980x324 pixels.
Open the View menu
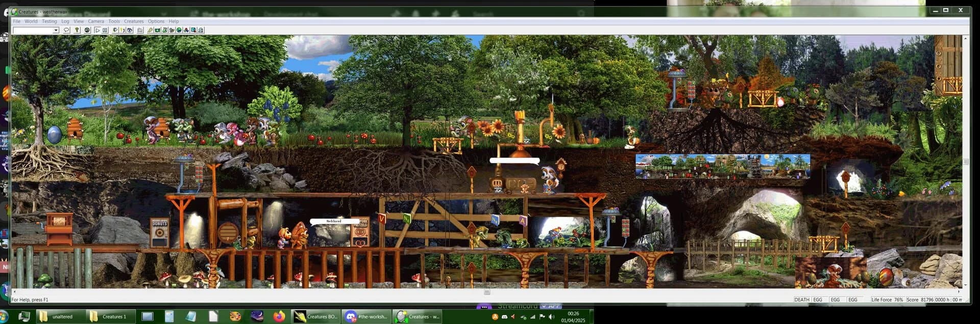tap(79, 21)
